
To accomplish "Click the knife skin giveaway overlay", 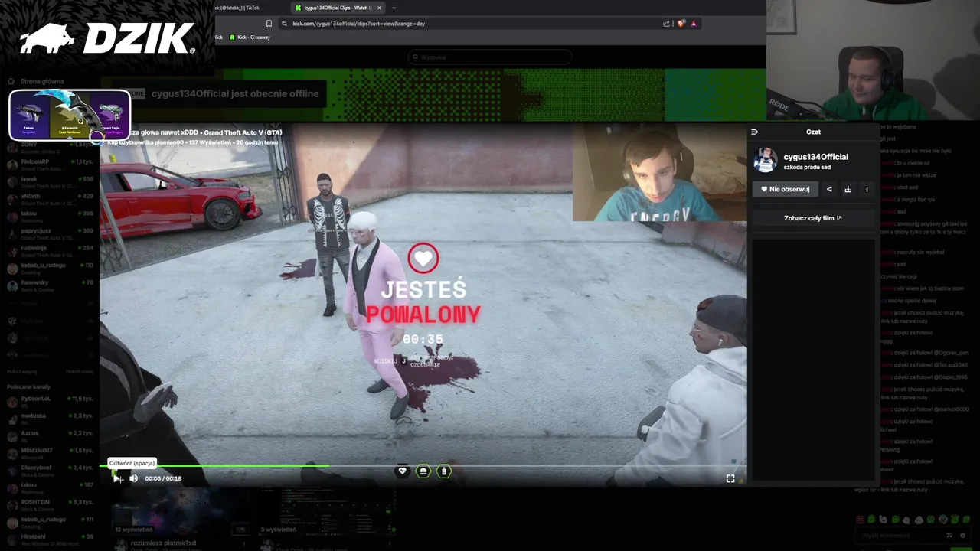I will click(x=70, y=115).
